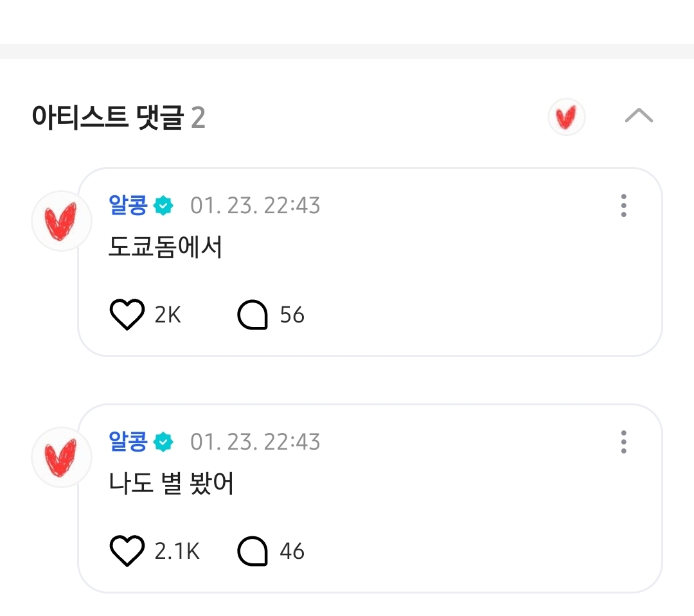
Task: Tap 56 reply count on first comment
Action: (292, 315)
